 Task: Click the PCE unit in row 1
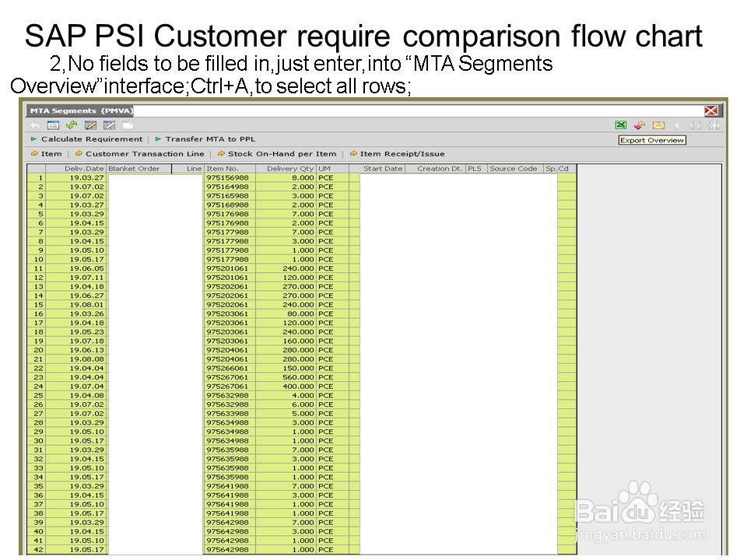[332, 177]
